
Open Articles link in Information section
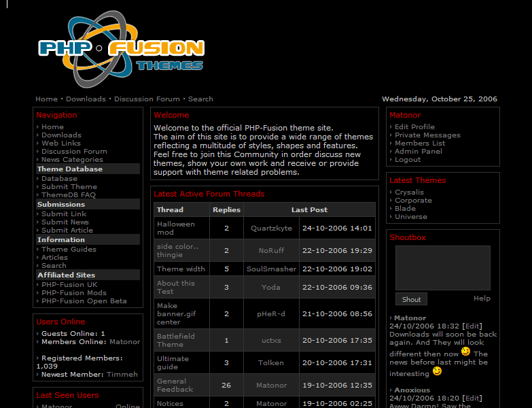(x=54, y=257)
